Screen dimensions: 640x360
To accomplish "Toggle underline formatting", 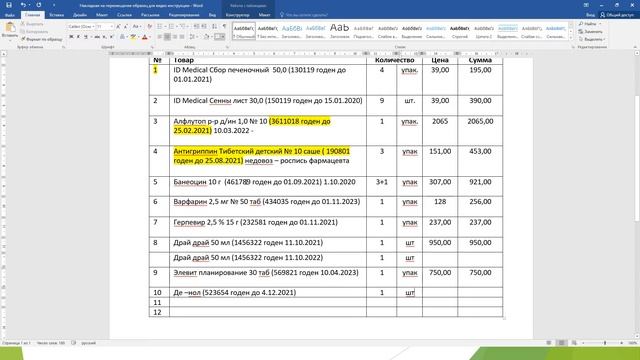I will click(x=86, y=37).
